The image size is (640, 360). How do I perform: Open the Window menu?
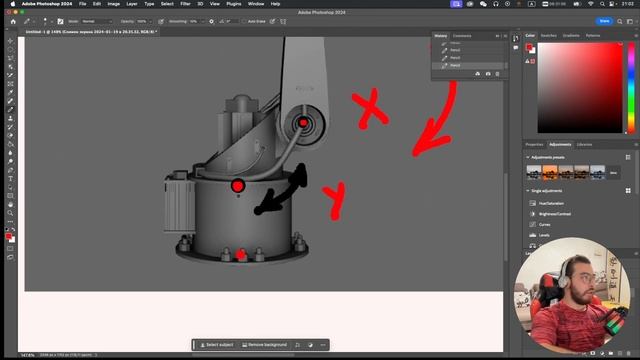256,4
